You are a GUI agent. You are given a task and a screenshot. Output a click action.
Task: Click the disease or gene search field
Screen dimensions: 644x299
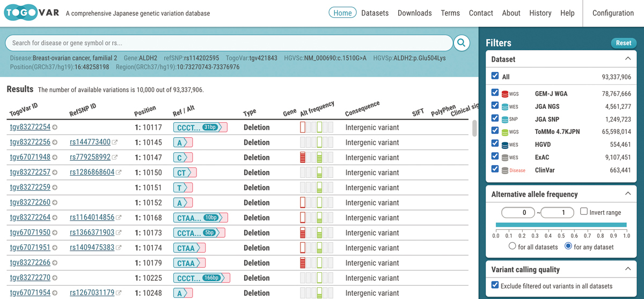pyautogui.click(x=228, y=43)
